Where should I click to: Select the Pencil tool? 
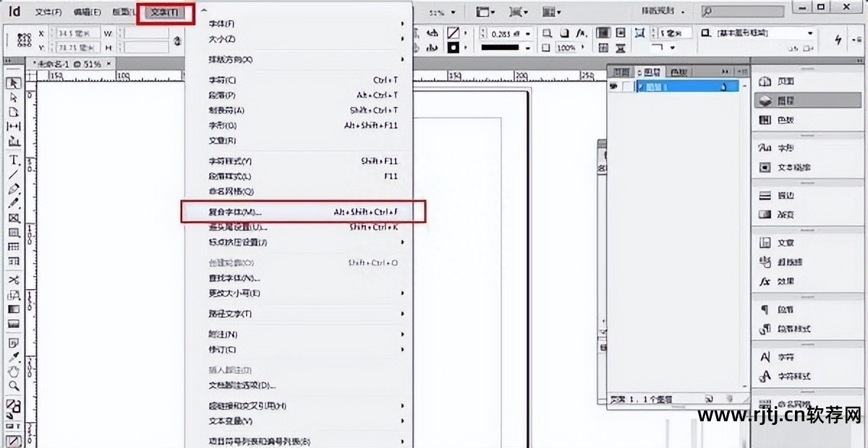[14, 204]
